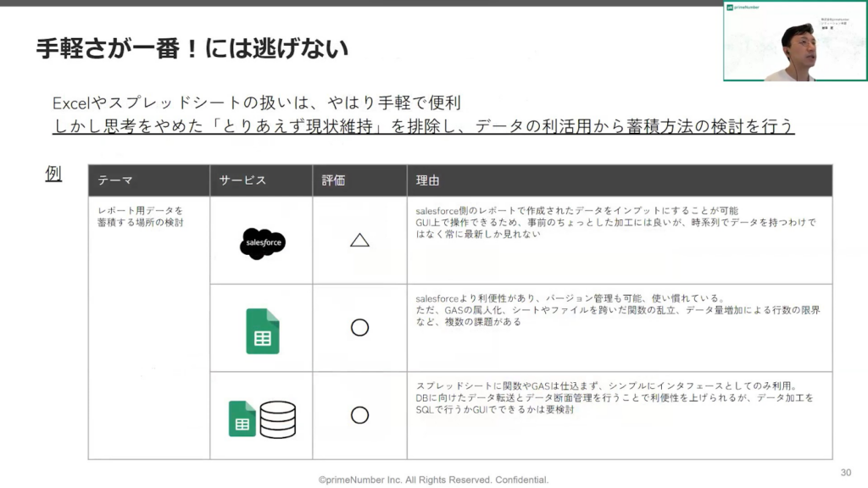The width and height of the screenshot is (868, 488).
Task: Click the レポート用データを蓄積する場所の検討 theme cell
Action: 140,216
